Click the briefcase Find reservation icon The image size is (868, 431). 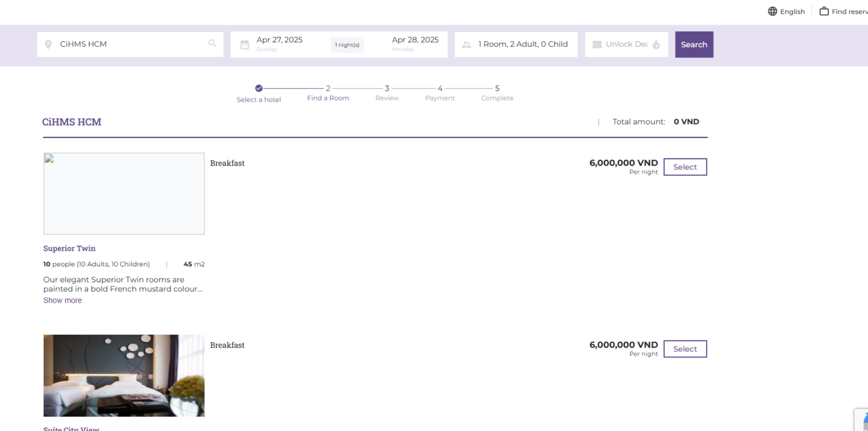824,11
